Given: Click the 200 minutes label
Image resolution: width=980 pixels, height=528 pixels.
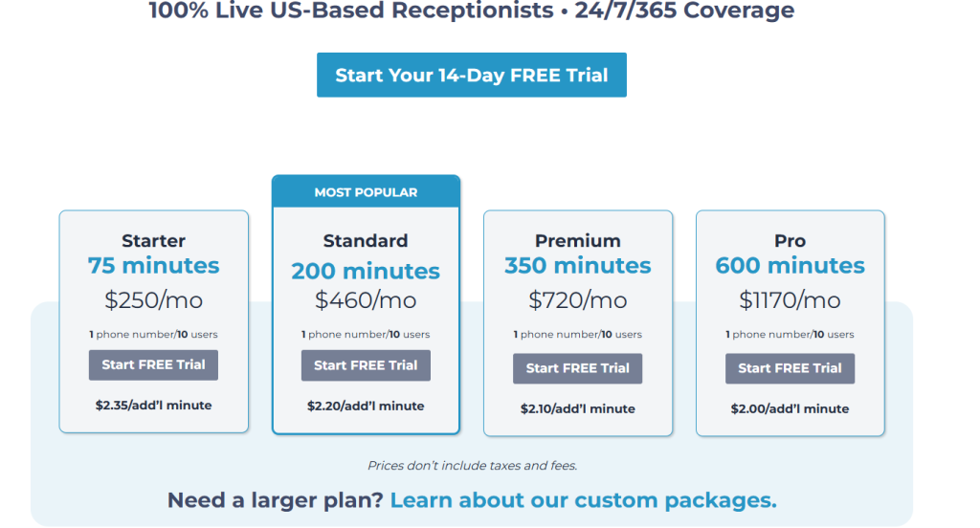Looking at the screenshot, I should [x=366, y=271].
